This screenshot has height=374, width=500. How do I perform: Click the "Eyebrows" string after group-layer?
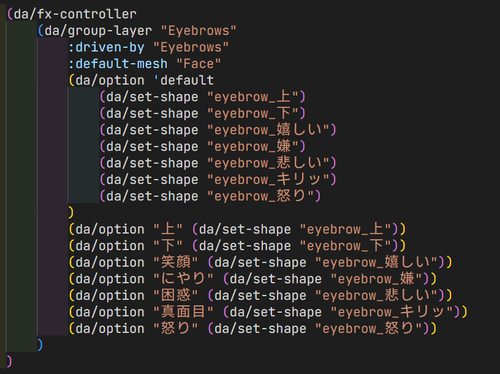pyautogui.click(x=198, y=31)
